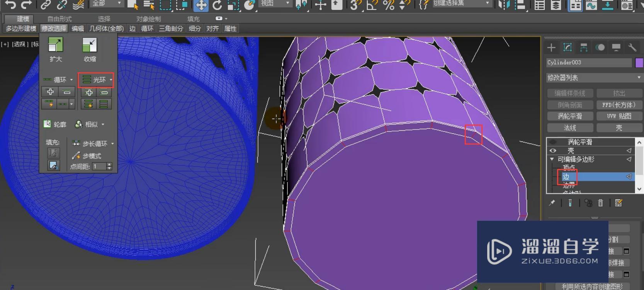Click the 点间距 value input field
This screenshot has height=290, width=644.
[x=99, y=166]
